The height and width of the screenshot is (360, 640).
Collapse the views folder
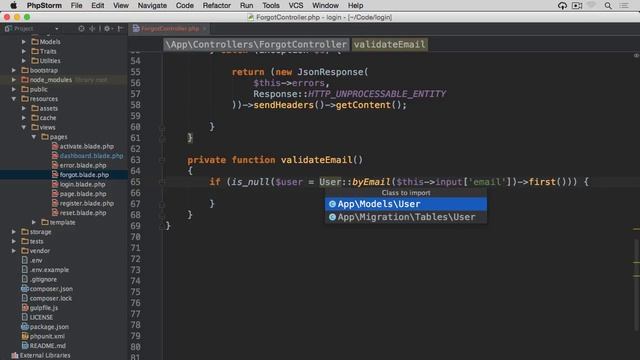(24, 127)
